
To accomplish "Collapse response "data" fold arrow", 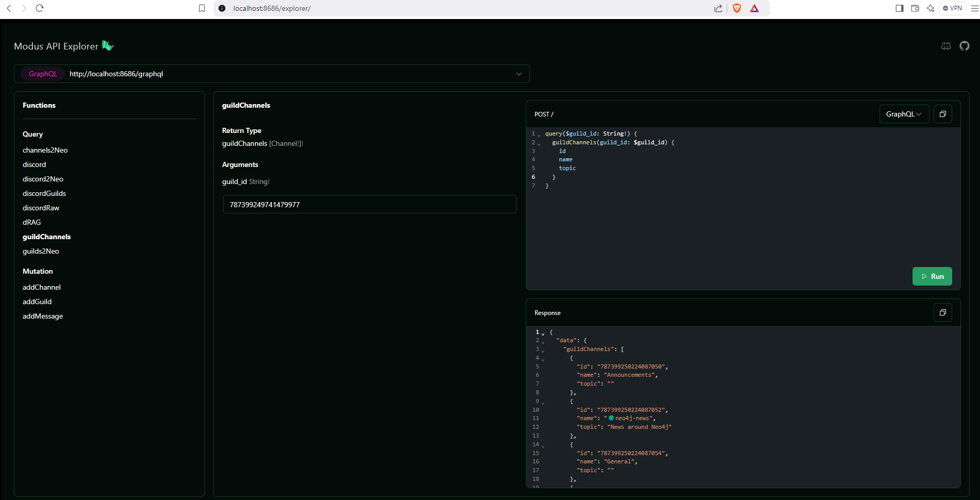I will 543,342.
